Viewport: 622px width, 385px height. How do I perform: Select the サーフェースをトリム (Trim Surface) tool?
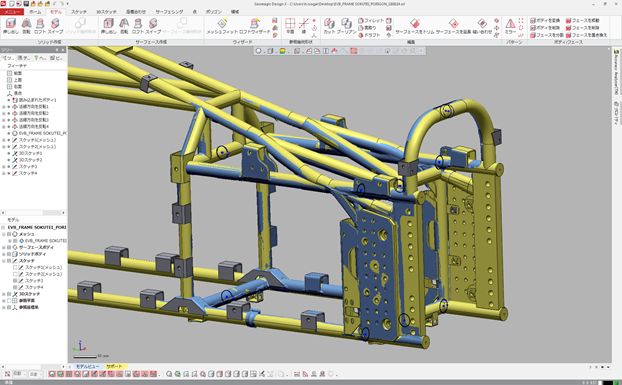coord(415,26)
